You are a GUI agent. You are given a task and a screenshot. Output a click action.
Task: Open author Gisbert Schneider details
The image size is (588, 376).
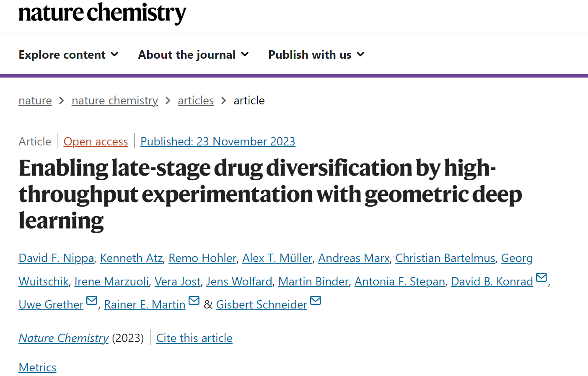point(262,305)
